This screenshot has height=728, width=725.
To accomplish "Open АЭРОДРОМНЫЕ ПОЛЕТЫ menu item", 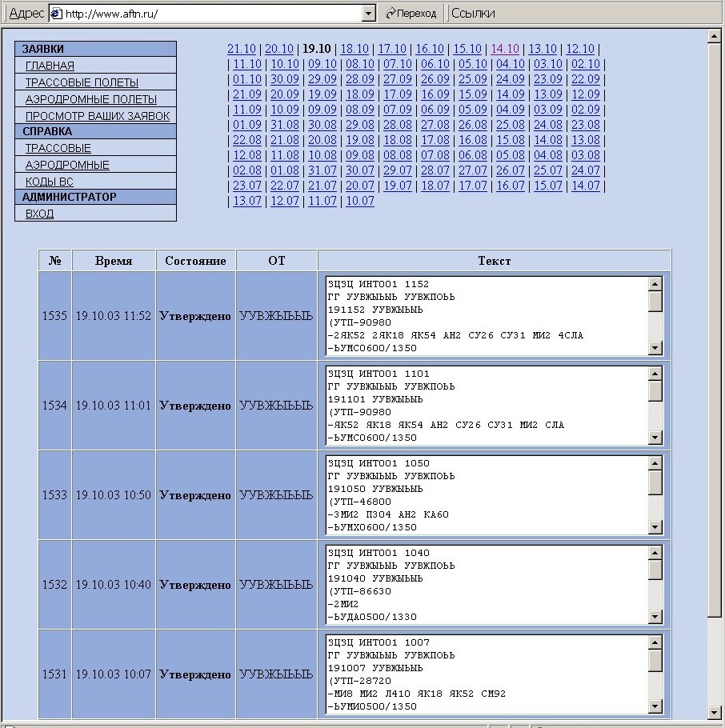I will tap(90, 100).
